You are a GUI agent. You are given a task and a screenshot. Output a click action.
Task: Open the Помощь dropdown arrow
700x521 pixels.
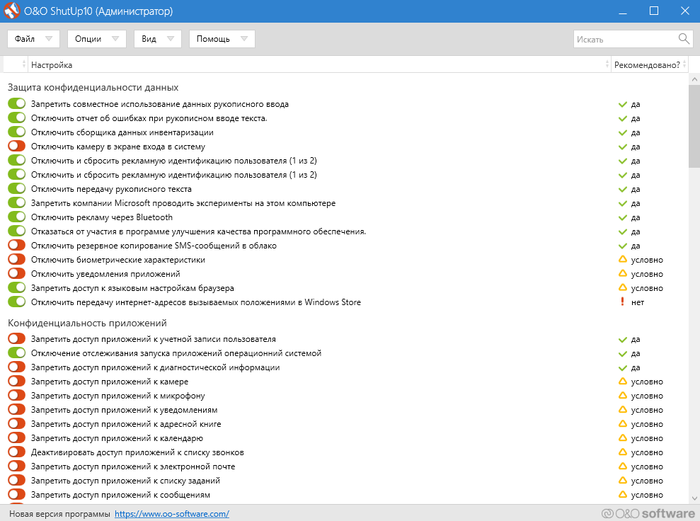pyautogui.click(x=244, y=39)
